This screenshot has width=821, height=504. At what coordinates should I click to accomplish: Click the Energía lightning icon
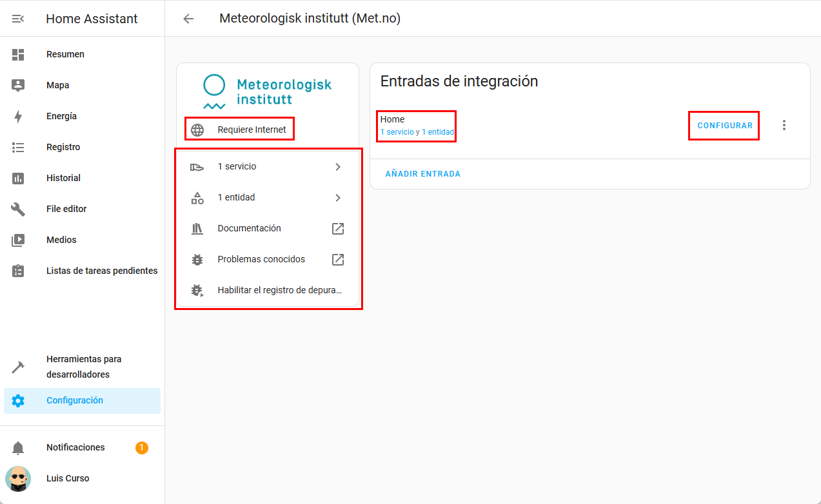pos(18,117)
